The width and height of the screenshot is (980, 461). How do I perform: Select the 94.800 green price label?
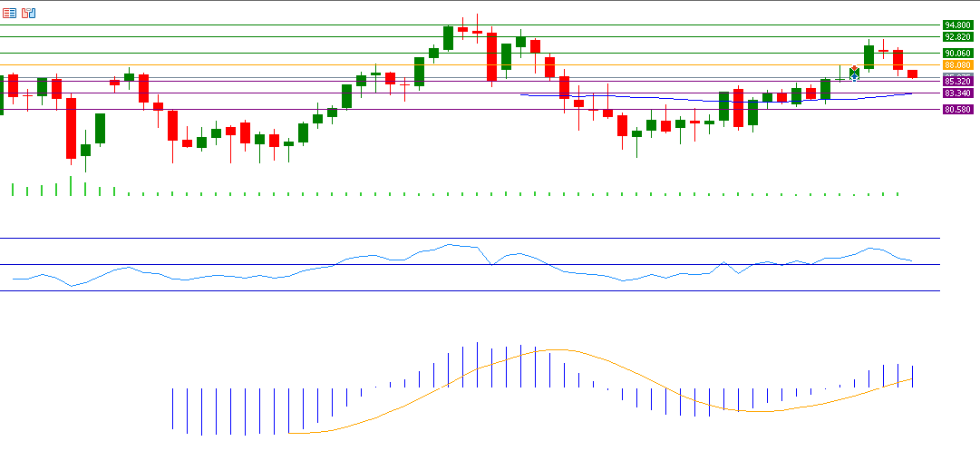pyautogui.click(x=958, y=25)
